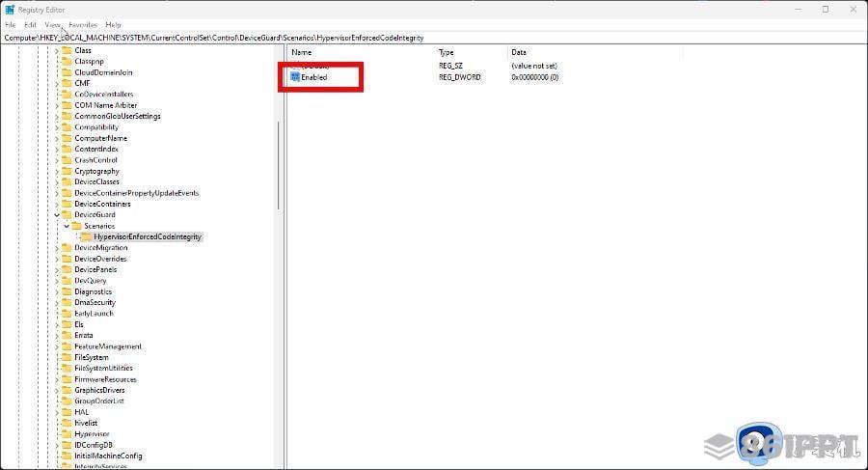The height and width of the screenshot is (470, 868).
Task: Click the EarlyLaunch folder icon
Action: (x=67, y=314)
